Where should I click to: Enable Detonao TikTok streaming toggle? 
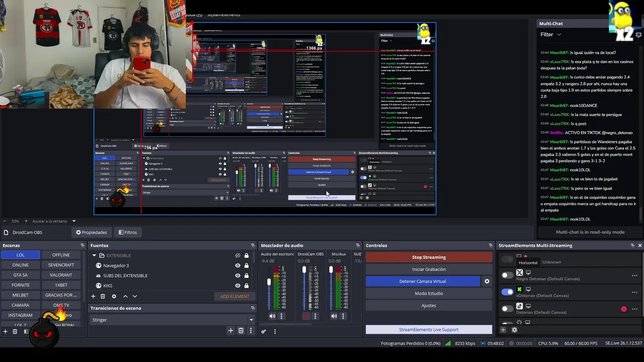[507, 308]
